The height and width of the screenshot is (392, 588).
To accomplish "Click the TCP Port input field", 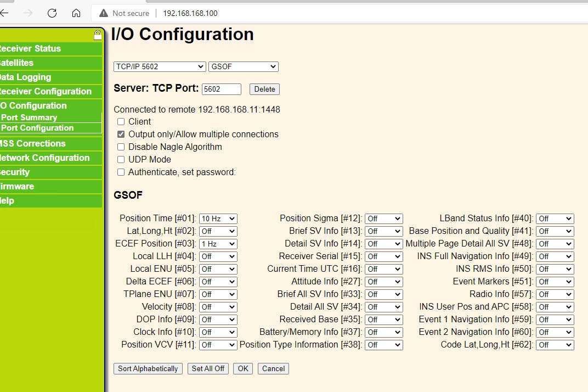I will coord(221,89).
